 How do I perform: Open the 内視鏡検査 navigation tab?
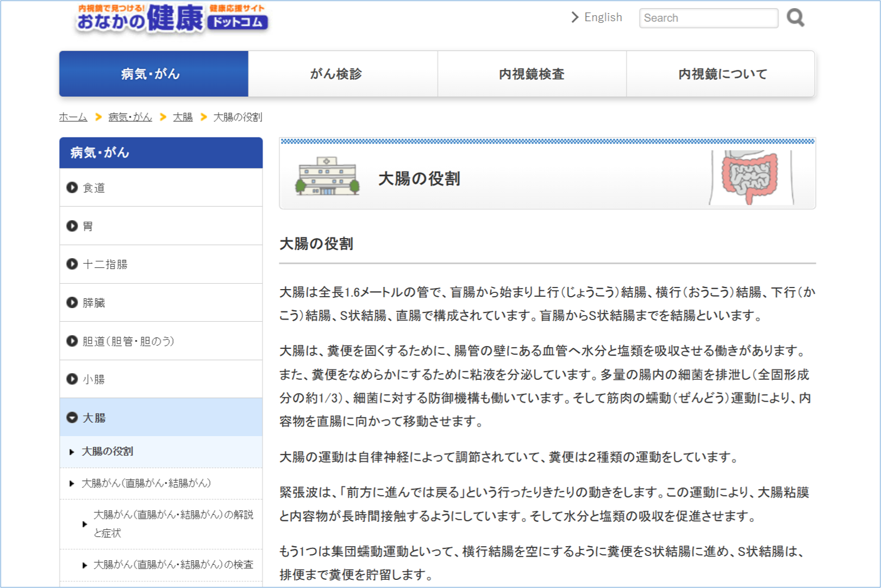(x=532, y=74)
